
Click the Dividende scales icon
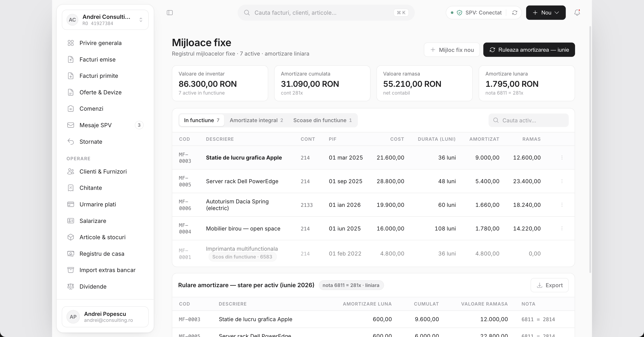(71, 286)
